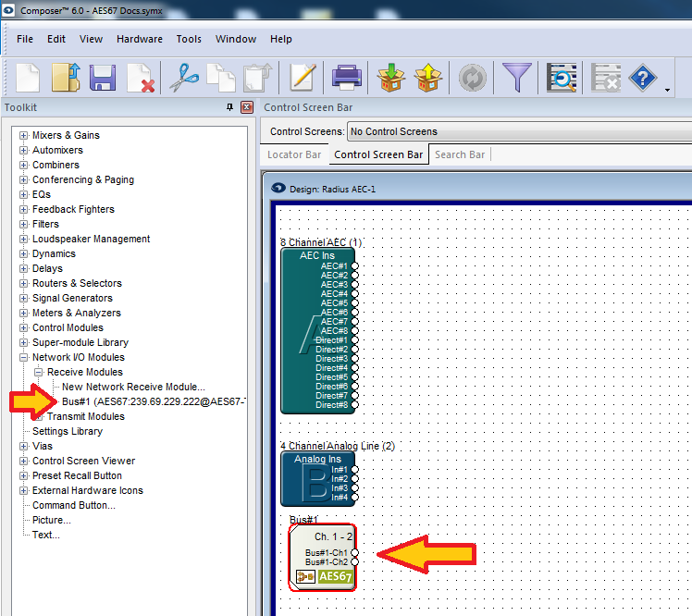Click the magnifier search list icon

(x=562, y=78)
